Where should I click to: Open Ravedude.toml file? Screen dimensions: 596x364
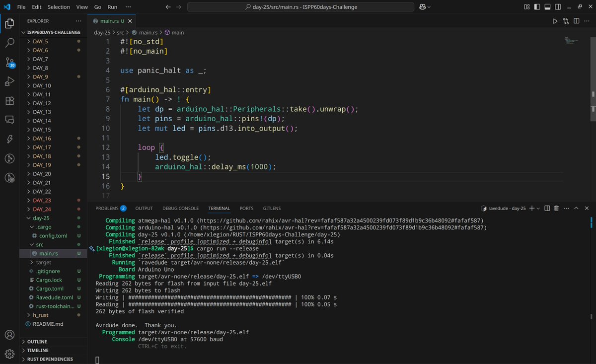(x=53, y=297)
